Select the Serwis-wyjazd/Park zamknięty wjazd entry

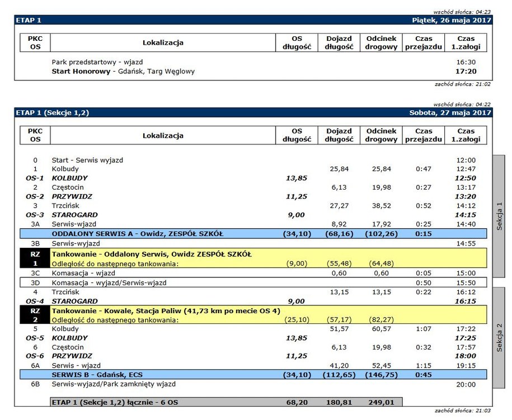[114, 384]
